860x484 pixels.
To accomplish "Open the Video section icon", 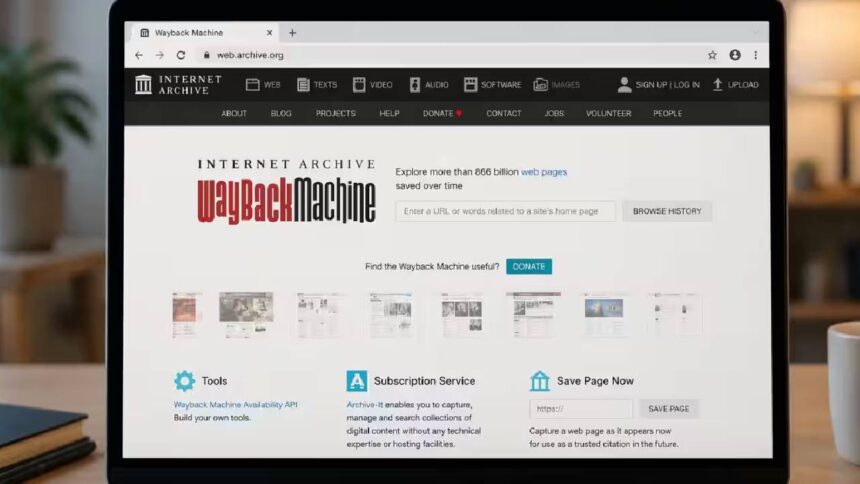I will click(x=359, y=85).
